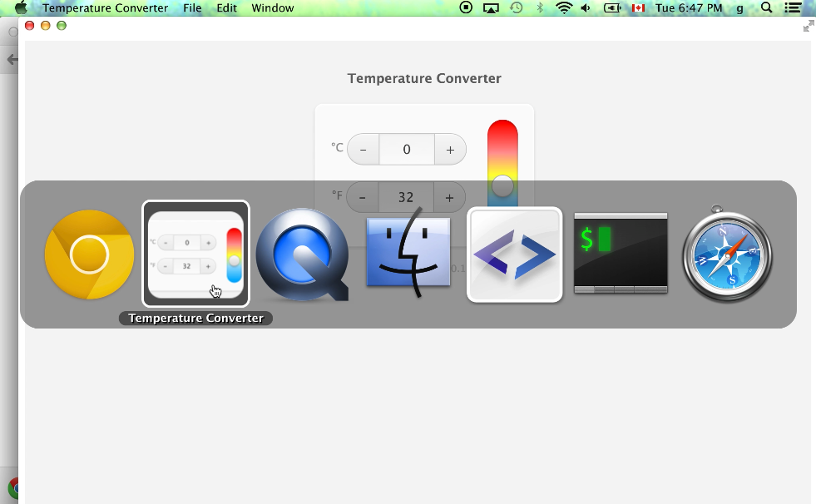Screen dimensions: 816x504
Task: Choose Finder in the app switcher
Action: (x=408, y=253)
